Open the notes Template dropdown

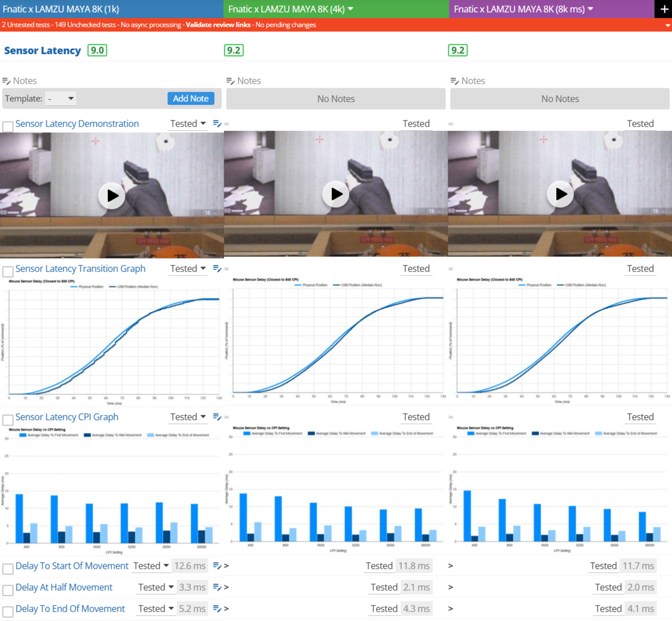[61, 98]
